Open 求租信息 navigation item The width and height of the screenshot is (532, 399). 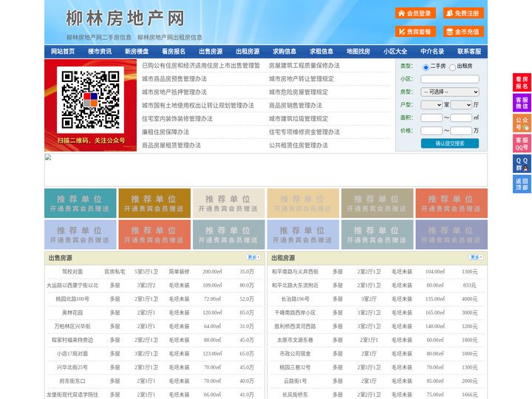pos(321,52)
